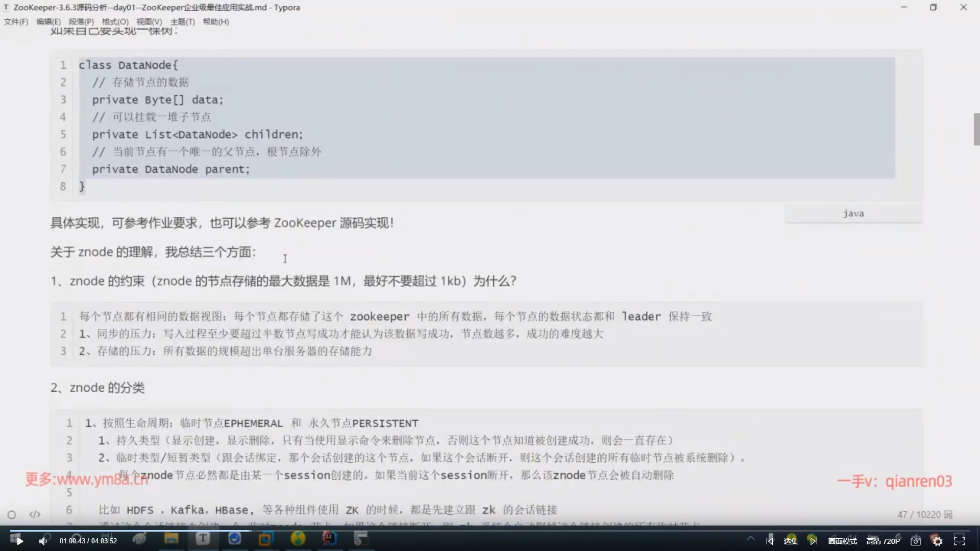Click the 47 / 10220 词 word count

pos(924,515)
